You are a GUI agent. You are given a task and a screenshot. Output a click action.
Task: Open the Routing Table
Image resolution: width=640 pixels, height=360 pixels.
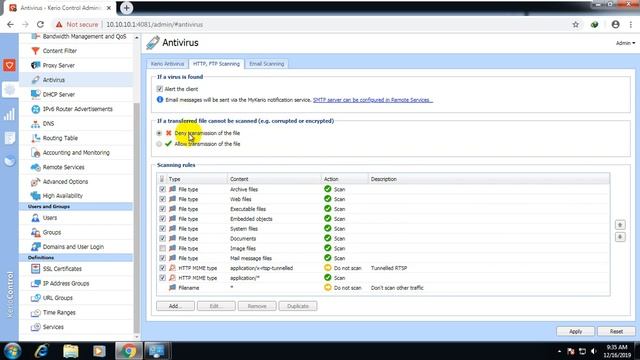pyautogui.click(x=60, y=138)
